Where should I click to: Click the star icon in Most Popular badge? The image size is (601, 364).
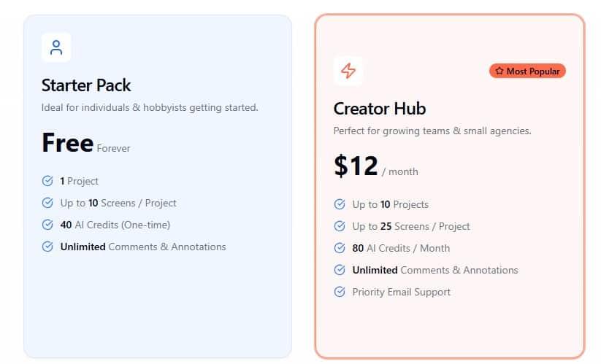[499, 71]
